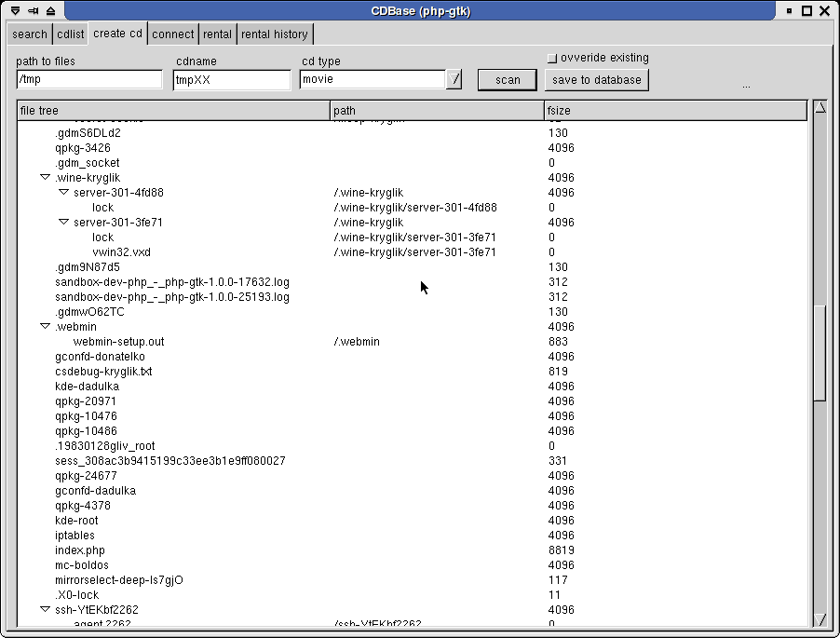Switch to the search tab
Viewport: 840px width, 638px height.
pos(30,34)
